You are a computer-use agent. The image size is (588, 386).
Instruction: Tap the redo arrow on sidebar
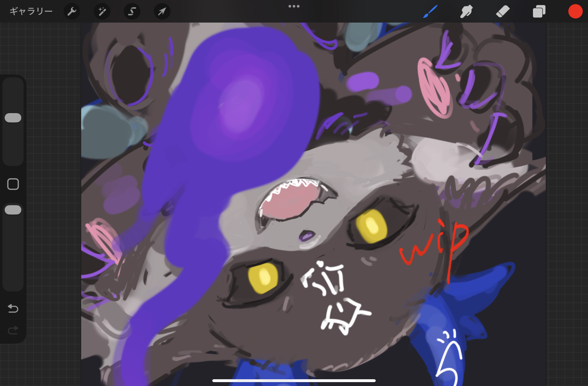click(13, 330)
